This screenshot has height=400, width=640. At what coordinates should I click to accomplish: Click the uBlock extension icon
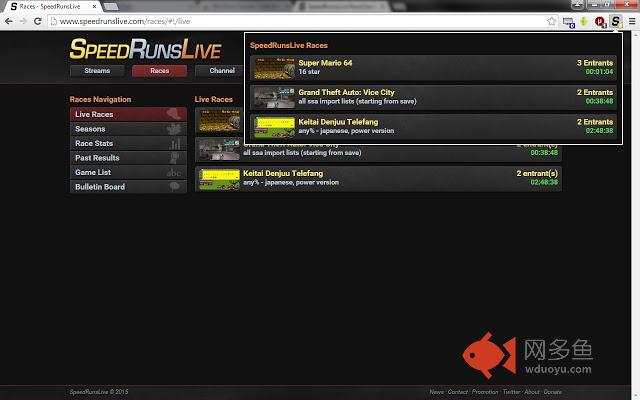click(x=600, y=21)
